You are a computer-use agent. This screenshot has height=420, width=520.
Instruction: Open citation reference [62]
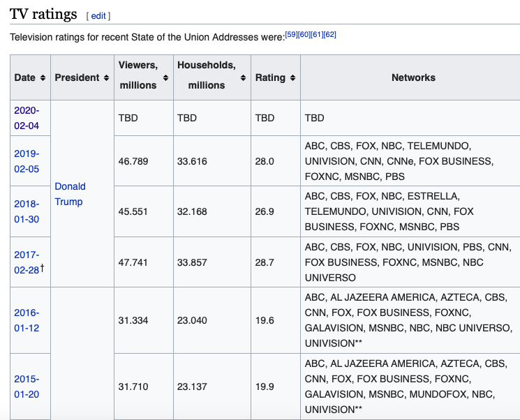click(330, 34)
